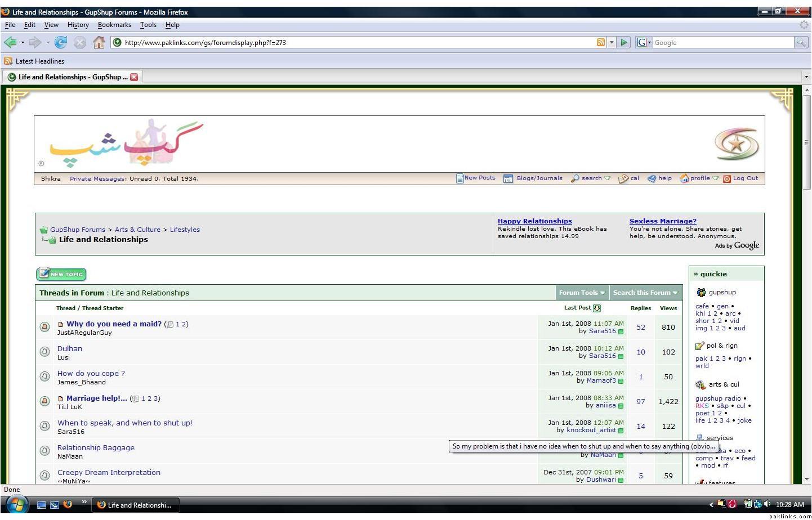Click the New Topic button
812x520 pixels.
pyautogui.click(x=61, y=274)
